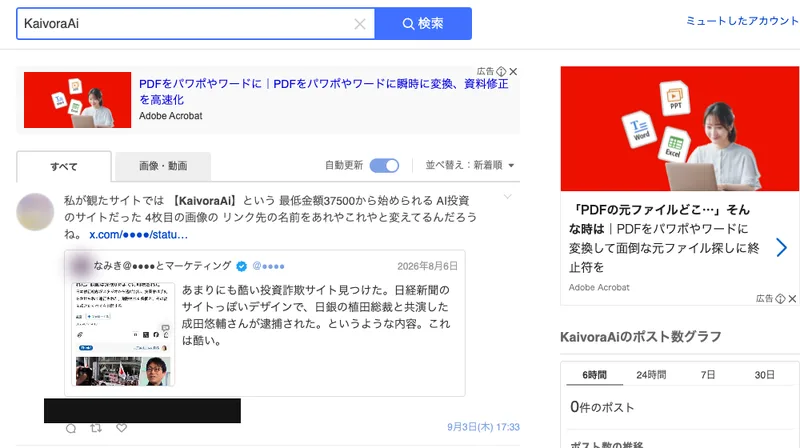Click the repost icon under the post
The width and height of the screenshot is (800, 448).
click(96, 428)
